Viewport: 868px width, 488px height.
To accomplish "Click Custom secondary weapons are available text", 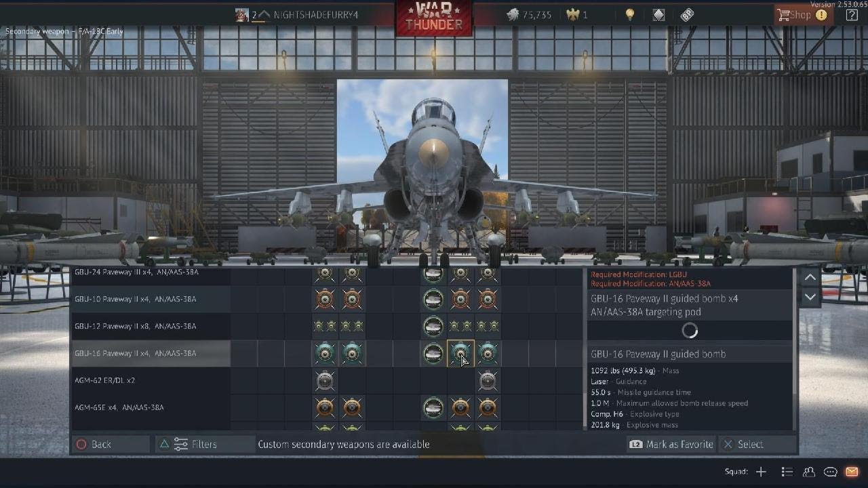I will tap(344, 445).
